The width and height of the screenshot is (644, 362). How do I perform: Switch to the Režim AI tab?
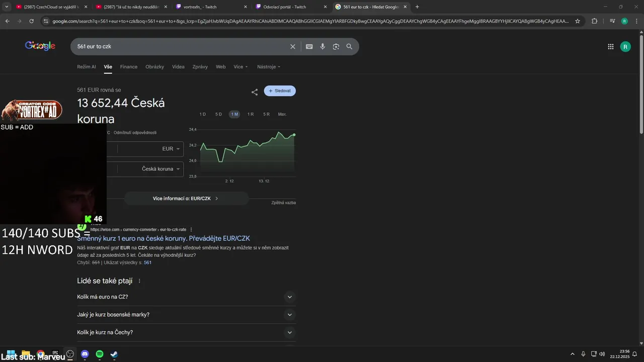[x=87, y=67]
